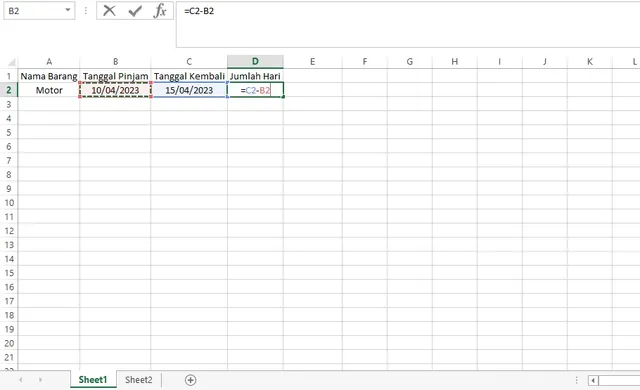Click the cell containing 15/04/2023
Viewport: 640px width, 390px height.
189,90
